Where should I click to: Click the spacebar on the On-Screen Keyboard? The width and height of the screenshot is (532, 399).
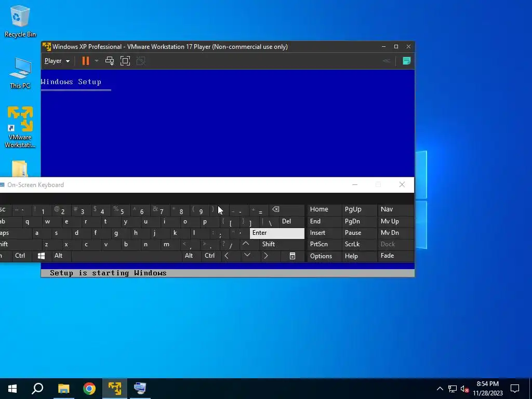[126, 256]
